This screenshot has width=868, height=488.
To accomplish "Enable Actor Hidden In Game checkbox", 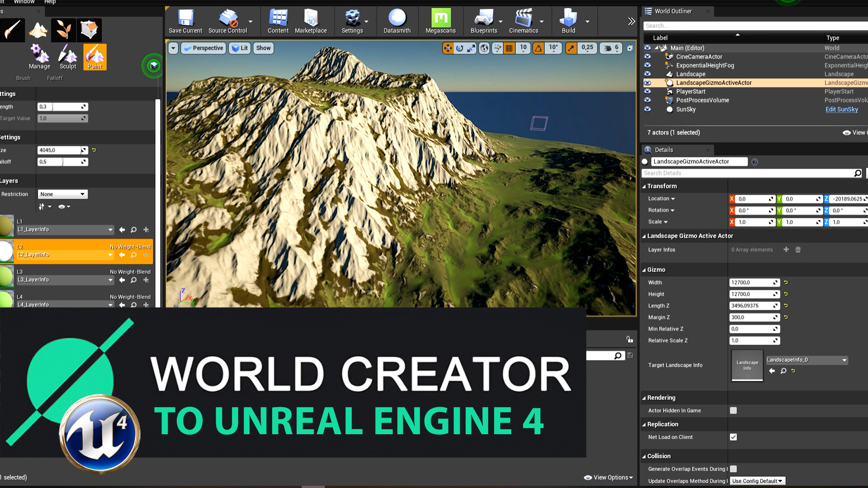I will click(x=733, y=410).
